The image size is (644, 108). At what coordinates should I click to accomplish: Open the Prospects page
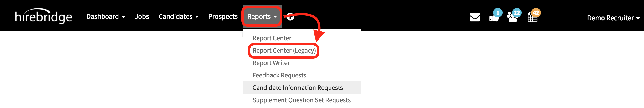pyautogui.click(x=223, y=16)
